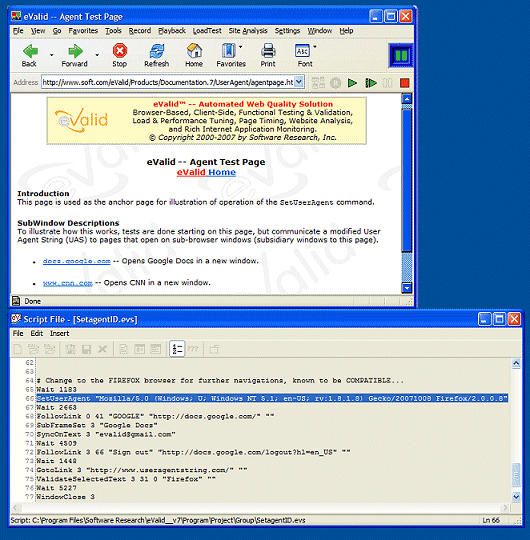This screenshot has height=540, width=530.
Task: Open the Tools menu
Action: pyautogui.click(x=113, y=31)
